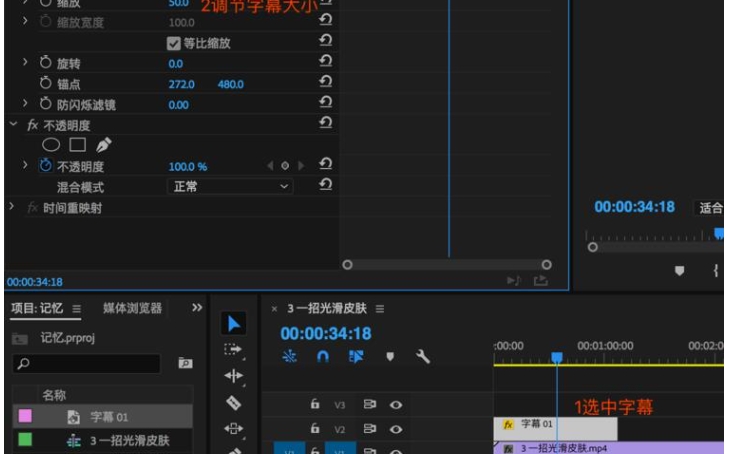Open timeline display settings wrench
This screenshot has width=729, height=454.
pos(422,356)
